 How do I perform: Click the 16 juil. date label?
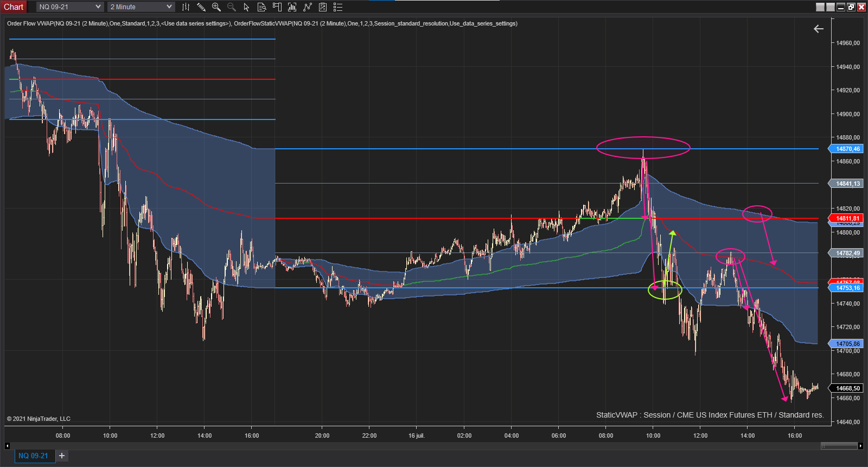tap(417, 436)
